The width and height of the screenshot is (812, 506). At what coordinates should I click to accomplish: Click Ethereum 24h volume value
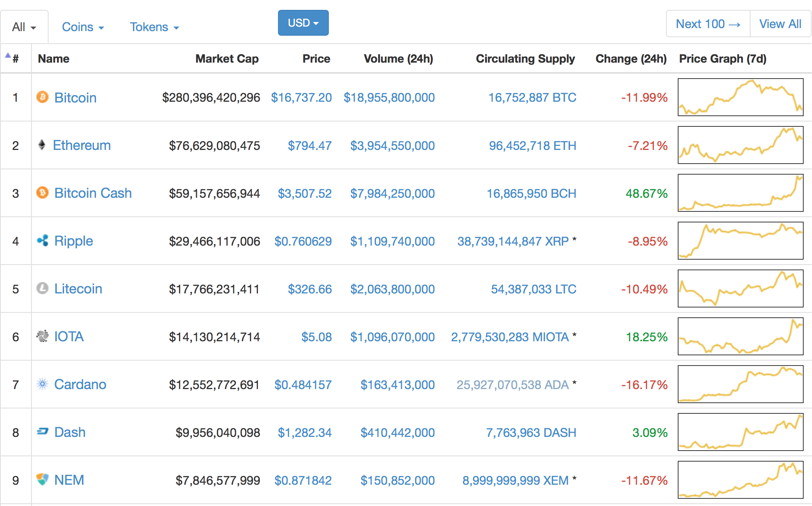(392, 145)
